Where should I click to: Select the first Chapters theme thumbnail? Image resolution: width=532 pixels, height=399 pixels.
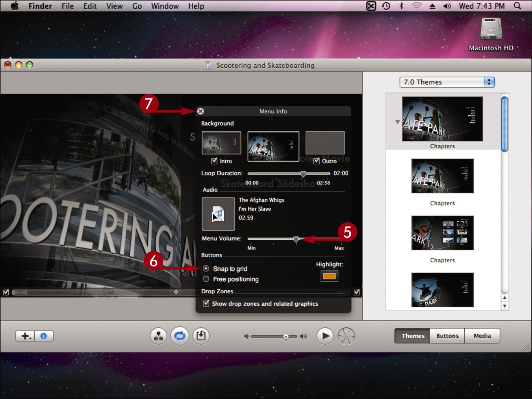[442, 119]
